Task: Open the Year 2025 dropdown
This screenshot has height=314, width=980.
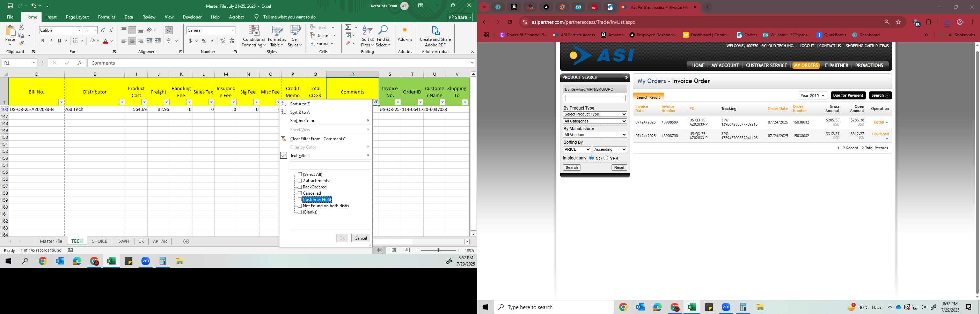Action: (813, 95)
